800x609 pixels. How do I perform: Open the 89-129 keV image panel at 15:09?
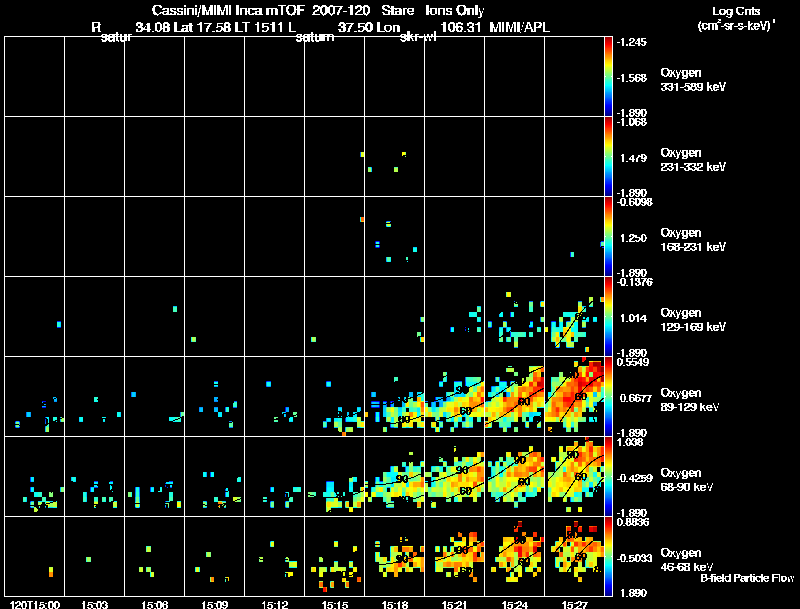214,397
